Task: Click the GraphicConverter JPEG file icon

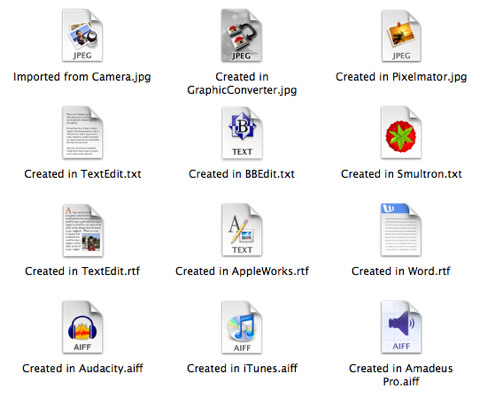Action: pos(241,36)
